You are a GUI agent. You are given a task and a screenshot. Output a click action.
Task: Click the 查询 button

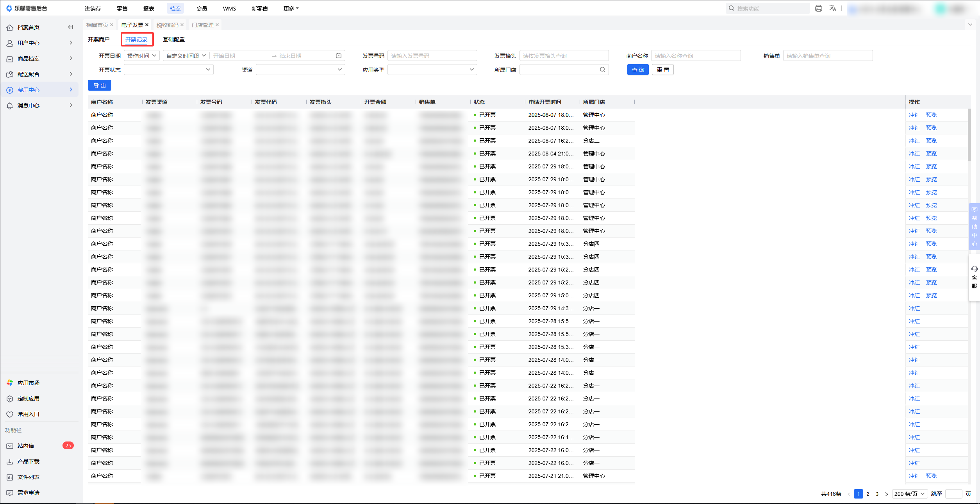point(637,70)
